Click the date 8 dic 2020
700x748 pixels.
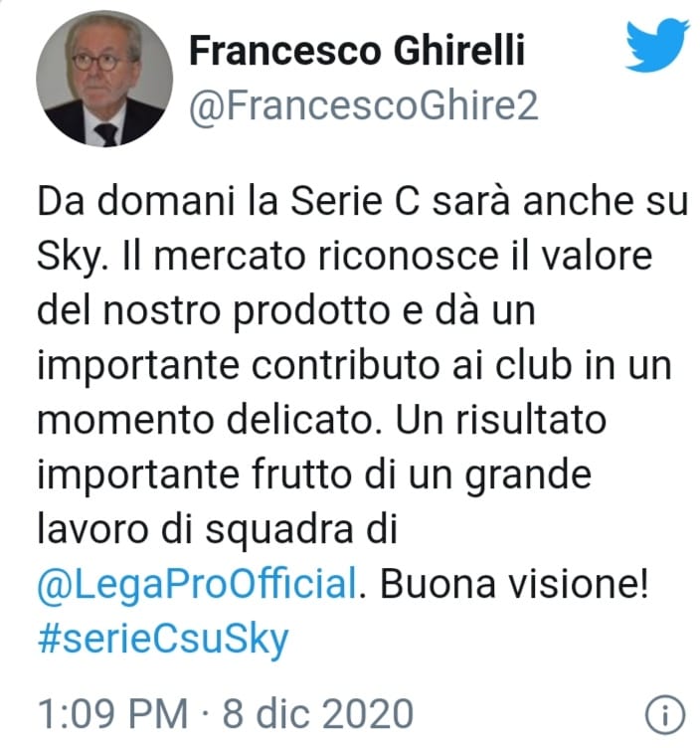317,714
